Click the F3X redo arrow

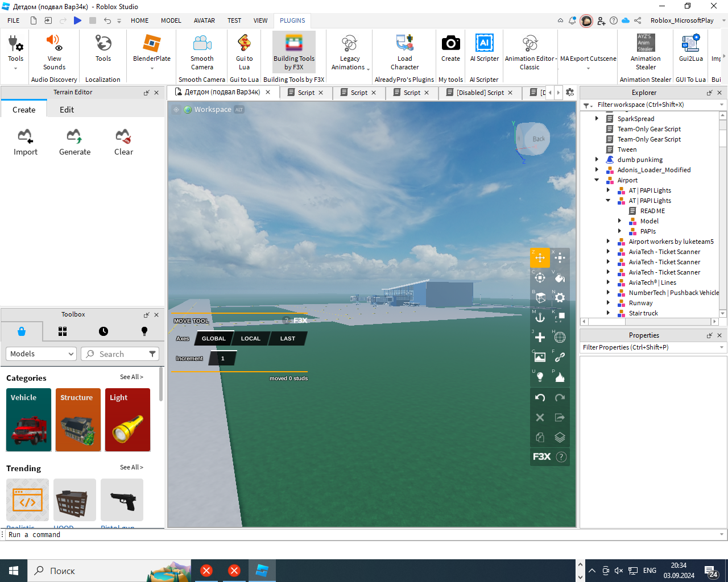point(560,398)
